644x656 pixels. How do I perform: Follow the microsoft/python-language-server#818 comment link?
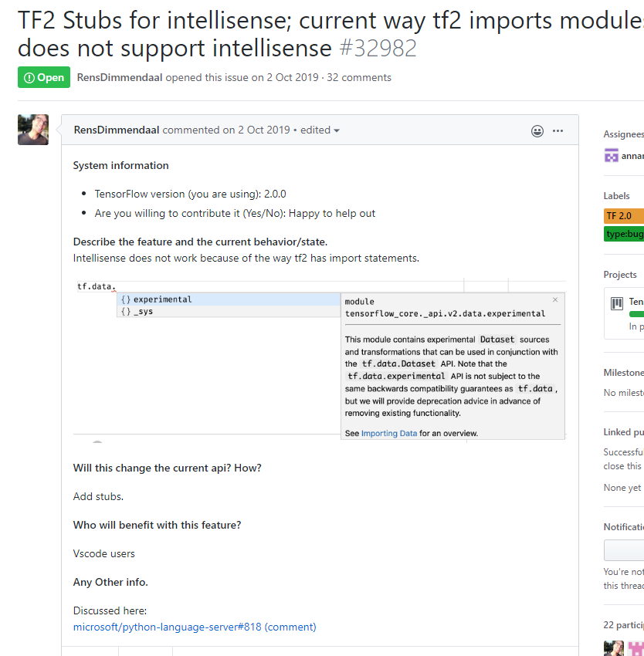pos(194,627)
